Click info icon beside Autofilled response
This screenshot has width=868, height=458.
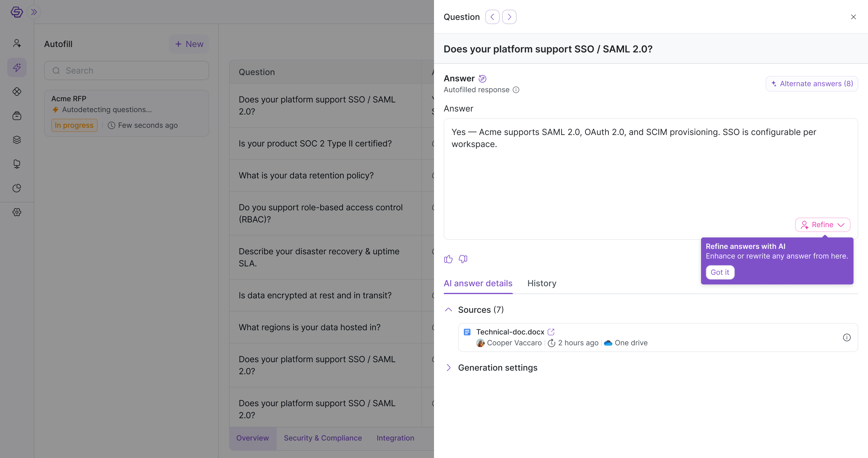pos(516,90)
